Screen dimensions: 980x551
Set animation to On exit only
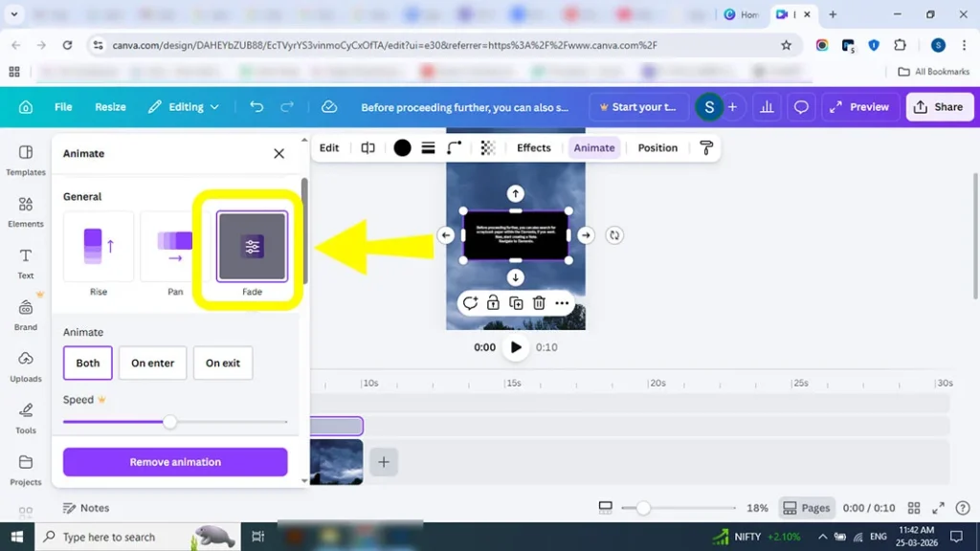pyautogui.click(x=223, y=363)
